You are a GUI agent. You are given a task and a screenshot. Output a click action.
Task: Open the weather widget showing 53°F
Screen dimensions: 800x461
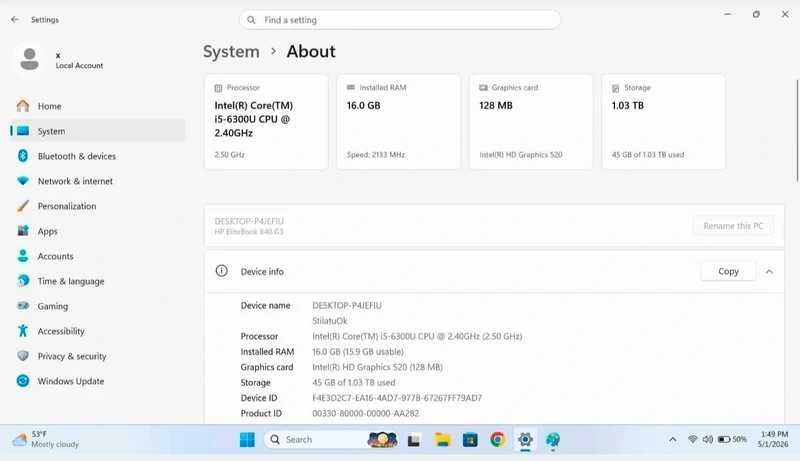coord(46,439)
